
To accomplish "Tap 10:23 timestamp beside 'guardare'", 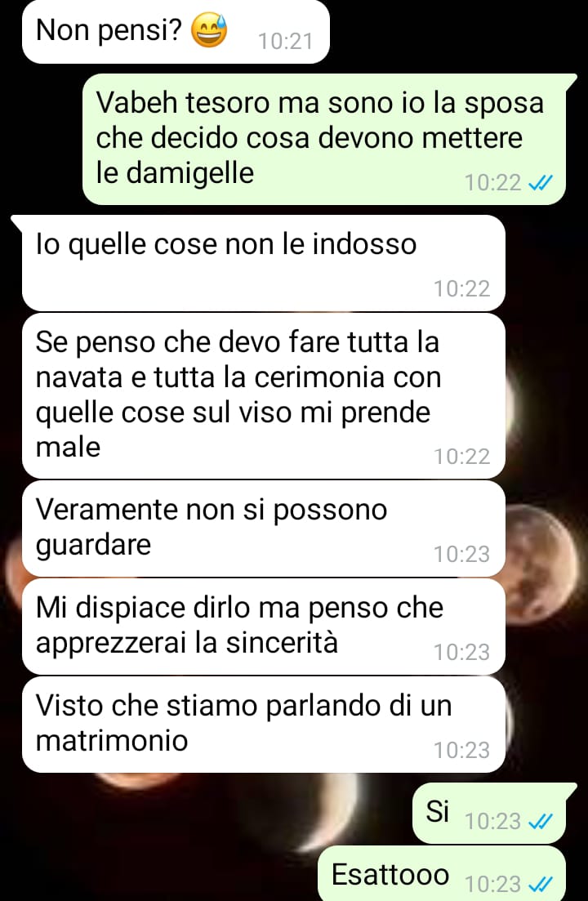I will coord(461,554).
